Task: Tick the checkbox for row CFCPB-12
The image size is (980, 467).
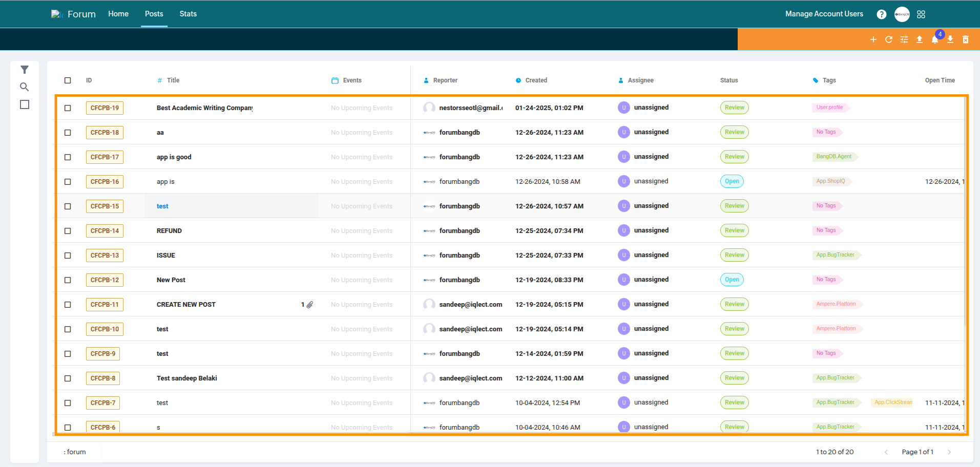Action: (x=68, y=280)
